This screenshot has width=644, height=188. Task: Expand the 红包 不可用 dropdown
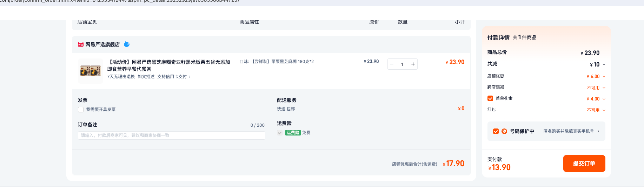(604, 110)
